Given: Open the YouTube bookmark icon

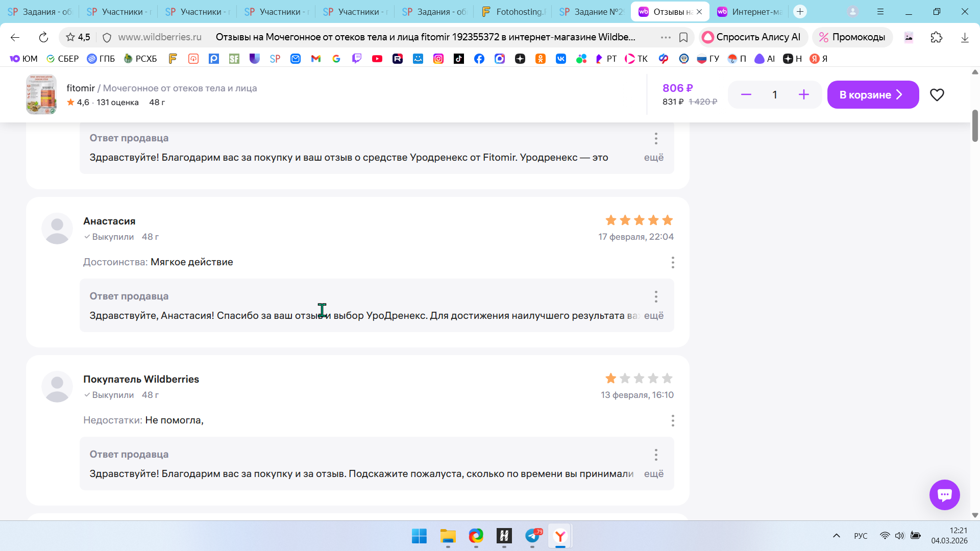Looking at the screenshot, I should point(377,59).
